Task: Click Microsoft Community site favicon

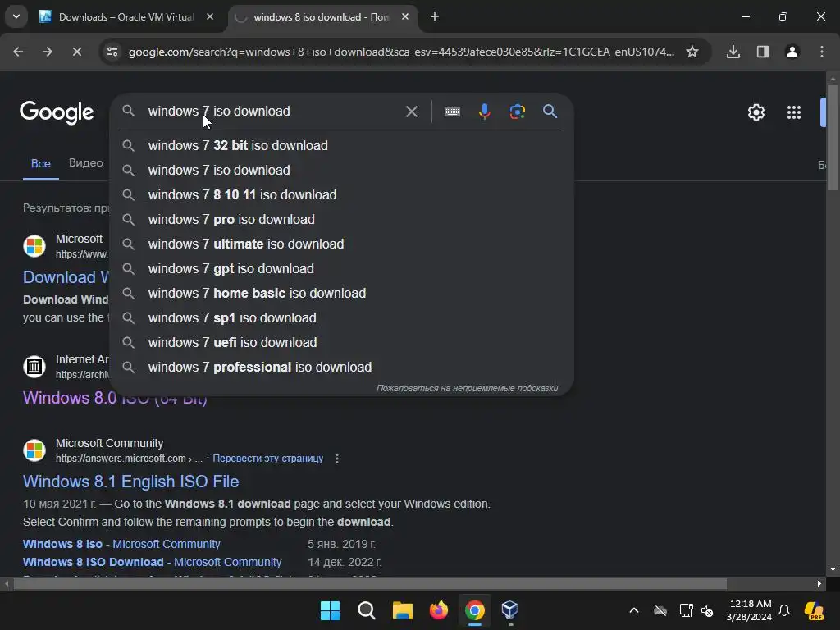Action: point(34,450)
